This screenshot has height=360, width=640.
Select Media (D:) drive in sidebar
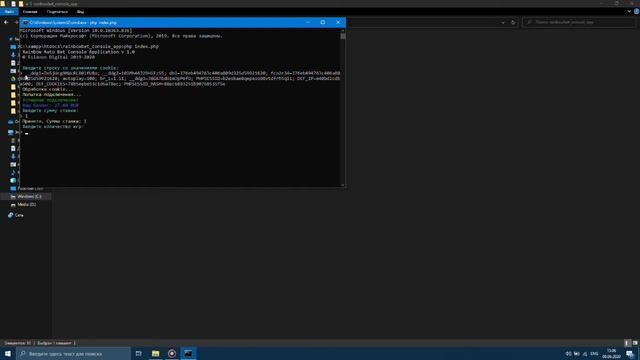tap(26, 204)
